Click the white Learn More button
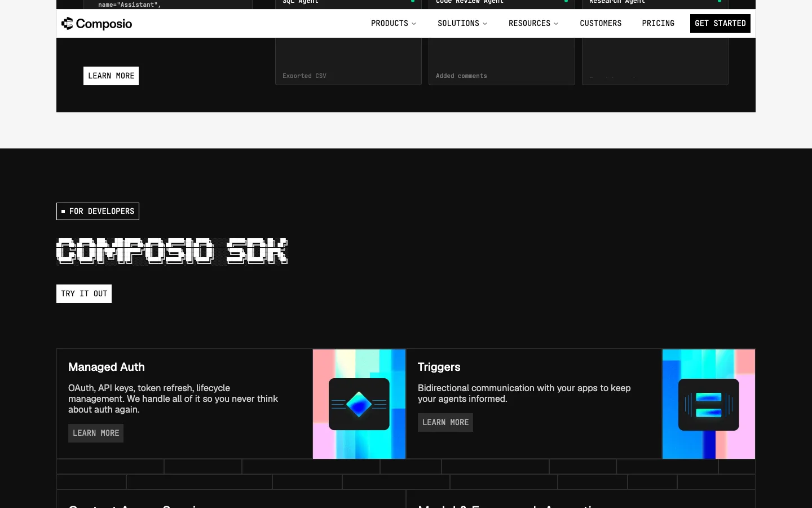The width and height of the screenshot is (812, 508). coord(111,76)
